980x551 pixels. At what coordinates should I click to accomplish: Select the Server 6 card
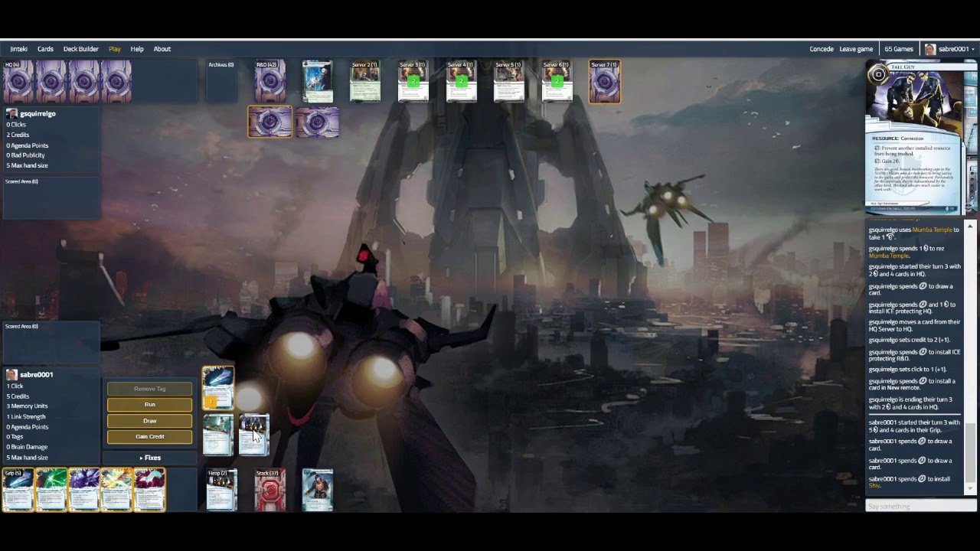click(x=557, y=82)
